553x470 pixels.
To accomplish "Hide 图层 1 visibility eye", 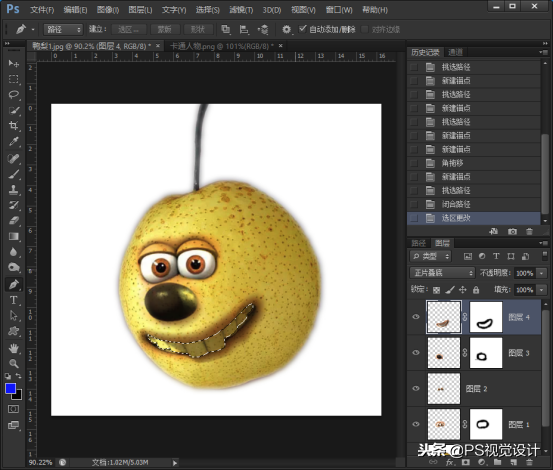I will pos(416,424).
